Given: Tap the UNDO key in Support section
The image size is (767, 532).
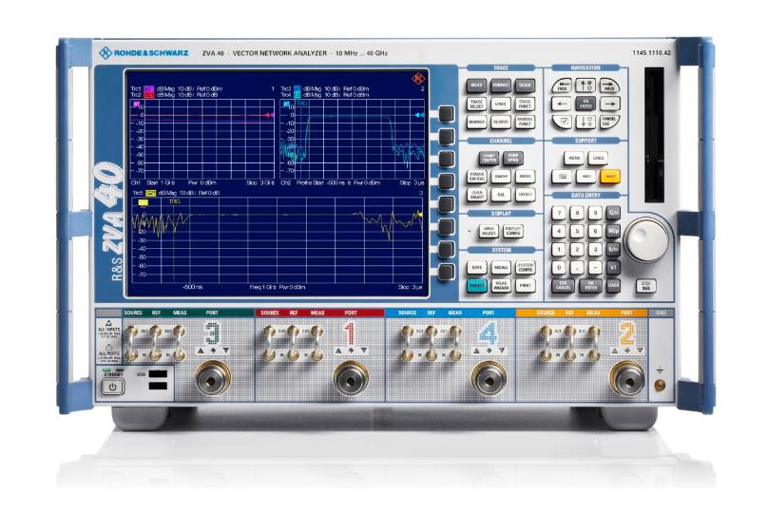Looking at the screenshot, I should coord(598,159).
